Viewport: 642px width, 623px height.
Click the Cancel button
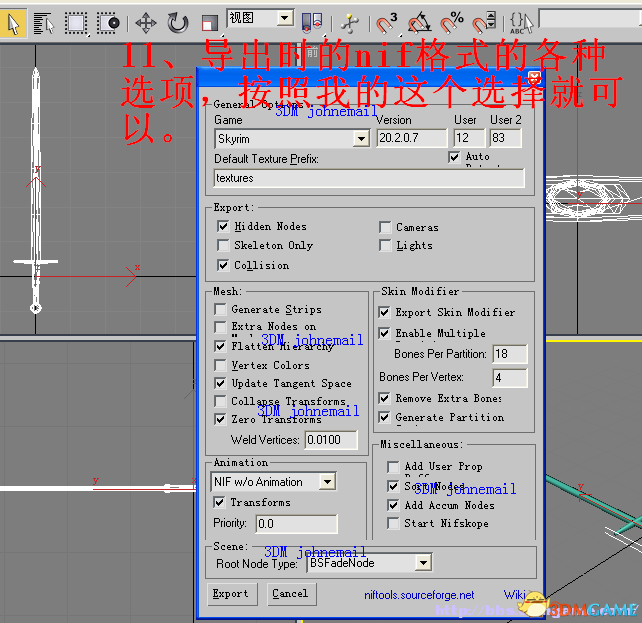291,594
